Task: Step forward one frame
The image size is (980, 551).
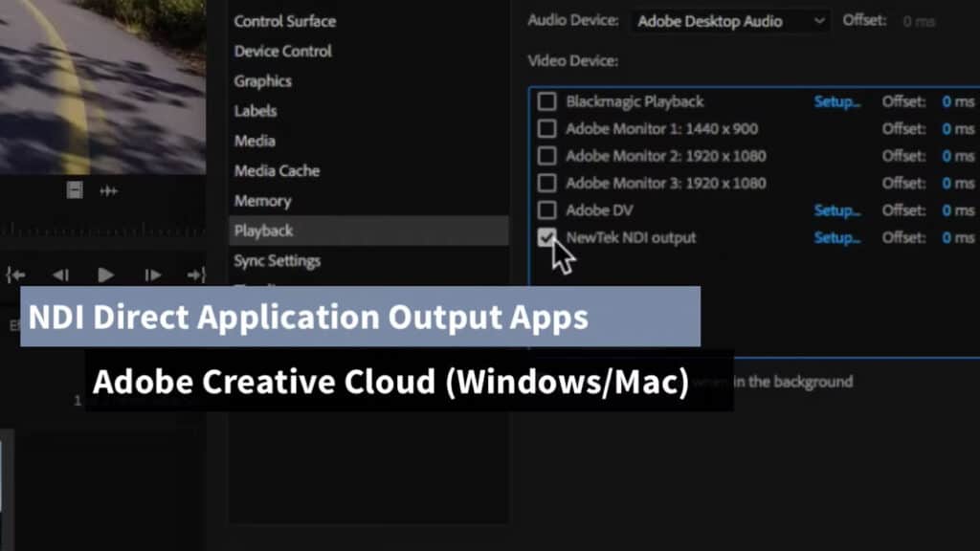Action: (x=152, y=275)
